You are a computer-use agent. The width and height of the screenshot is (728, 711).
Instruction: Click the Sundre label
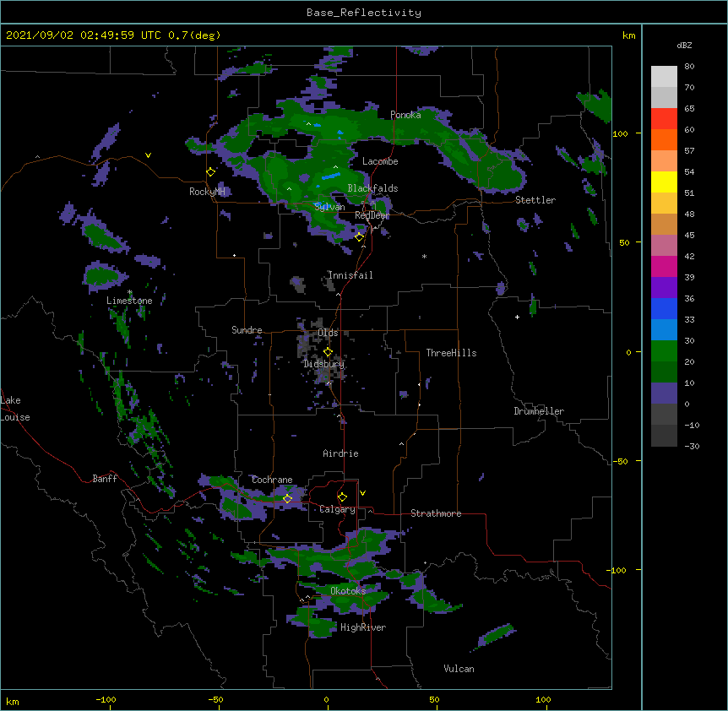pyautogui.click(x=247, y=330)
